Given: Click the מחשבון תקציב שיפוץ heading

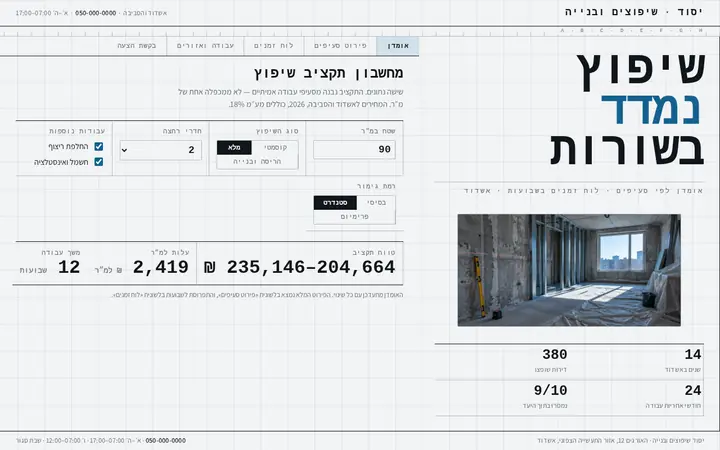Looking at the screenshot, I should click(329, 73).
